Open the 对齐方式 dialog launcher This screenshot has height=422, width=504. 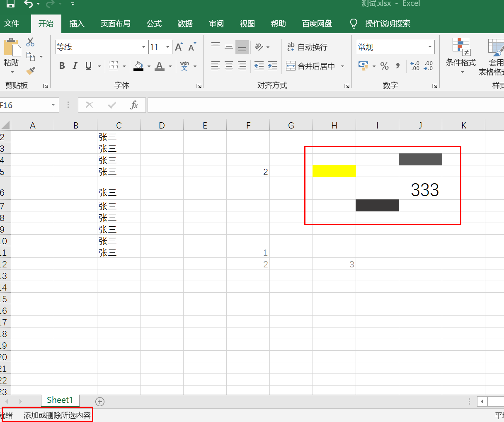(347, 86)
